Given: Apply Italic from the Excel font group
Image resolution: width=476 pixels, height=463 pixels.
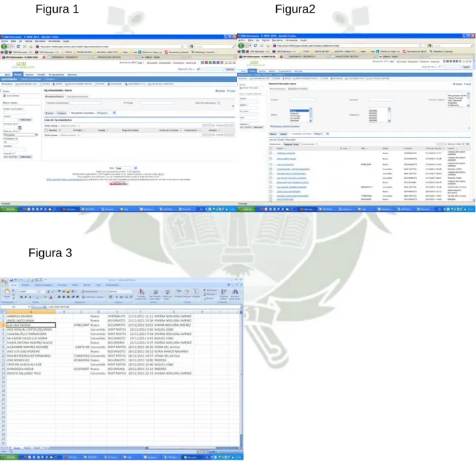Looking at the screenshot, I should 25,297.
